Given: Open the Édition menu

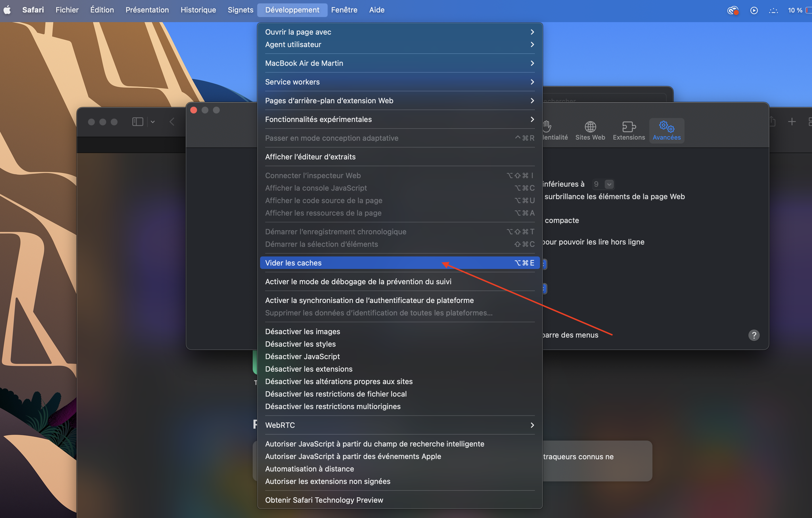Looking at the screenshot, I should [102, 10].
